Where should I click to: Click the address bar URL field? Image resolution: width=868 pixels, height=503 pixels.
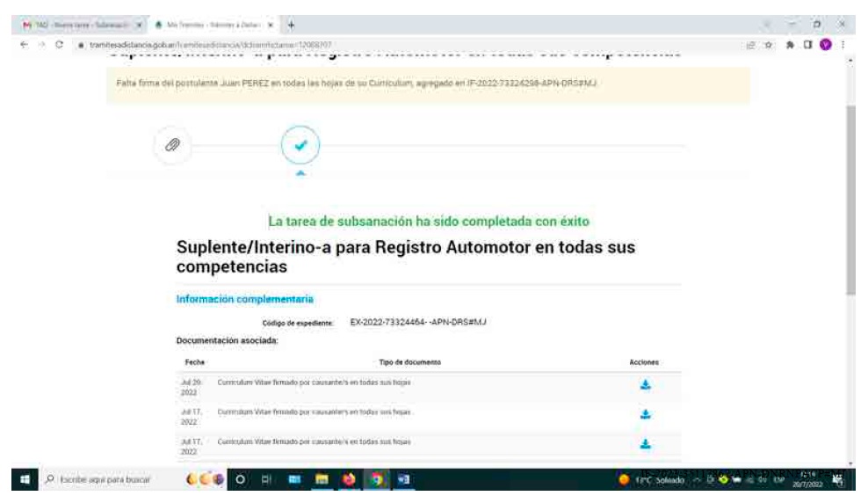tap(409, 45)
